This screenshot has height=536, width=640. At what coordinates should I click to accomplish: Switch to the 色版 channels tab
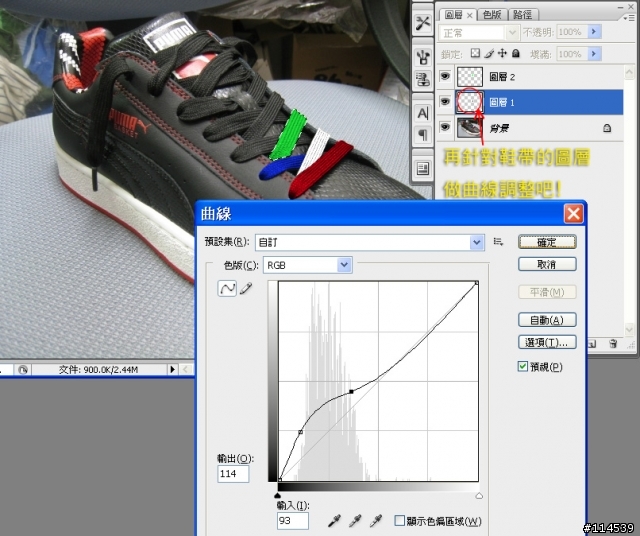pyautogui.click(x=492, y=14)
